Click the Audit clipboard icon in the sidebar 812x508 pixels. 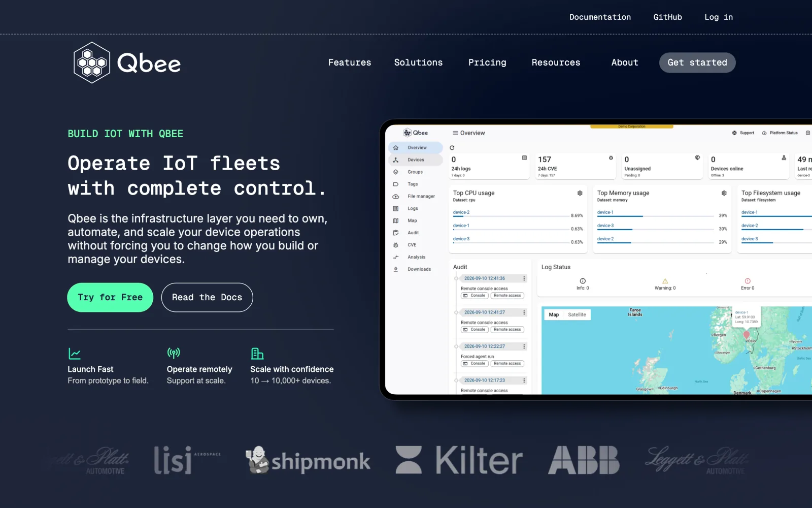tap(396, 233)
